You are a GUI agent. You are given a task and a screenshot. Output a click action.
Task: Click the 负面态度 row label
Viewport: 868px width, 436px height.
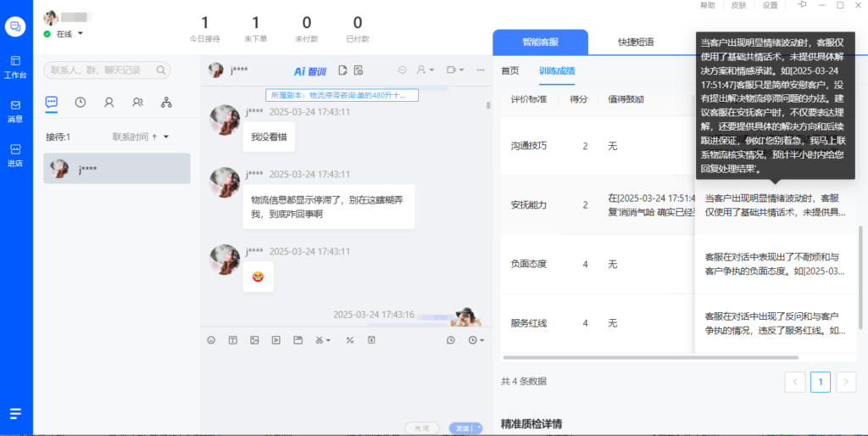(x=529, y=264)
